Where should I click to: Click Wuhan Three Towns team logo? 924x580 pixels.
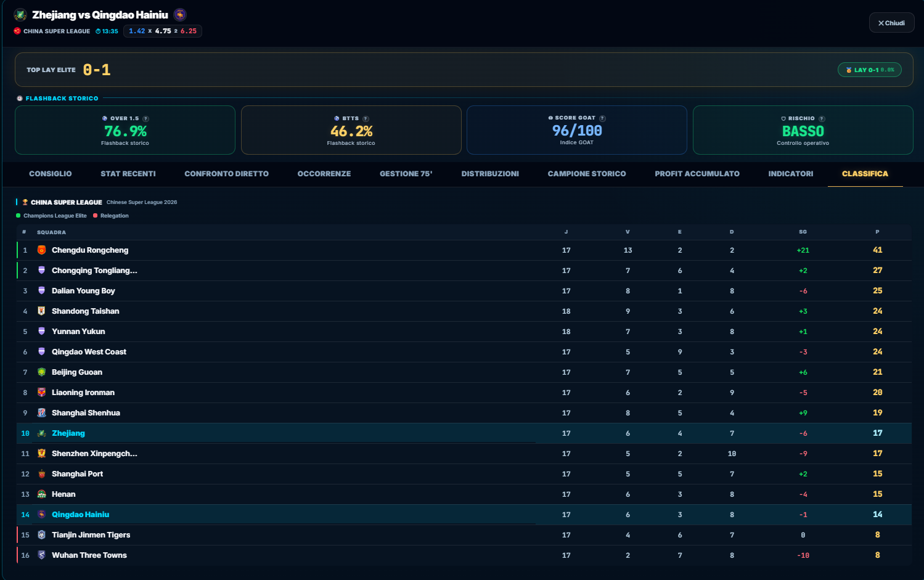click(41, 555)
